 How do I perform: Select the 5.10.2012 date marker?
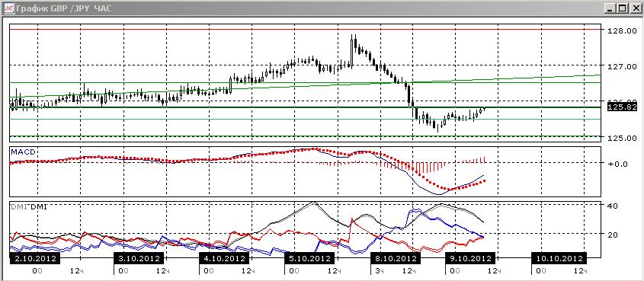(309, 259)
